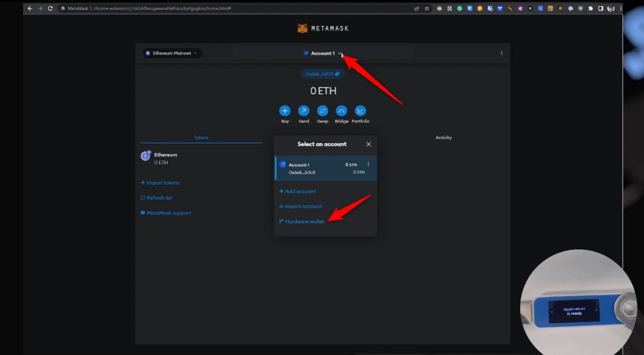Click the Bridge icon
Image resolution: width=644 pixels, height=355 pixels.
(341, 110)
